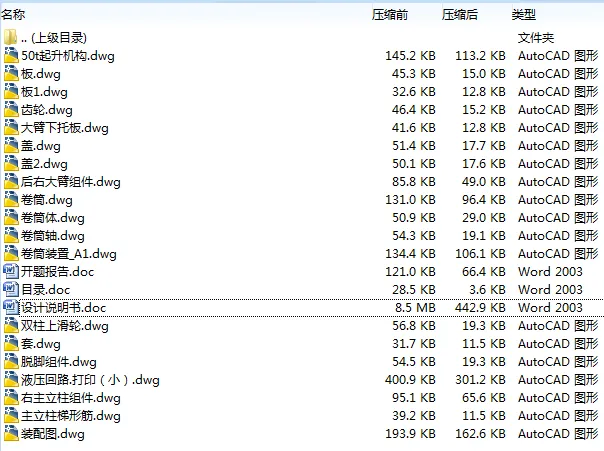Screen dimensions: 604x451
Task: Click the 301.2 KB compressed size value
Action: pos(480,380)
